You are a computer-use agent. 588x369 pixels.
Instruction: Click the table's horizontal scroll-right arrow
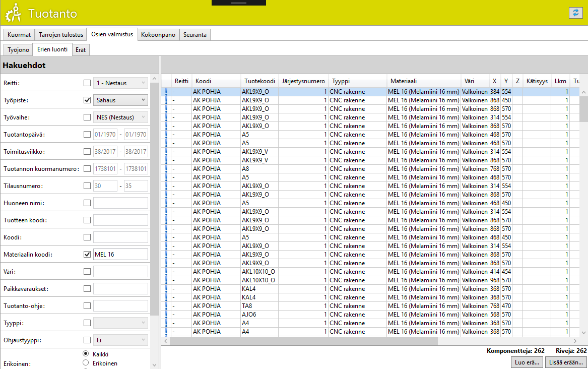click(x=575, y=341)
